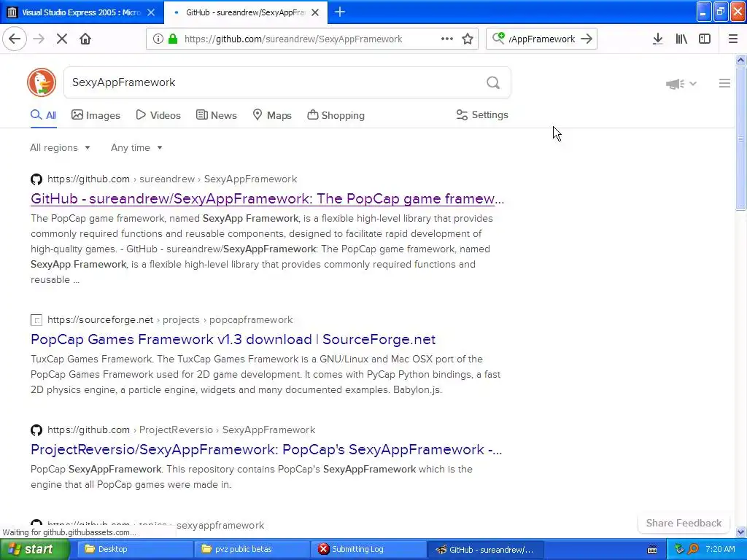
Task: Open page actions three-dot menu
Action: click(x=447, y=39)
